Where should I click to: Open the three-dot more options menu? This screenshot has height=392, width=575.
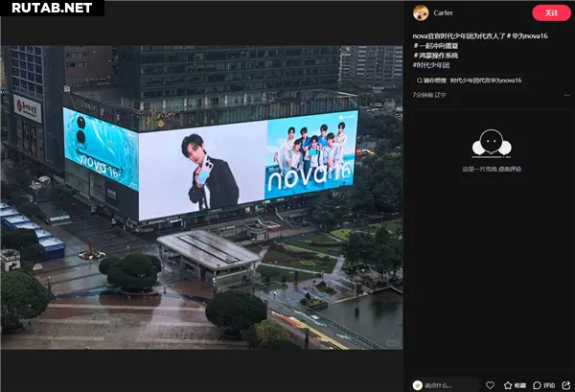pos(567,95)
